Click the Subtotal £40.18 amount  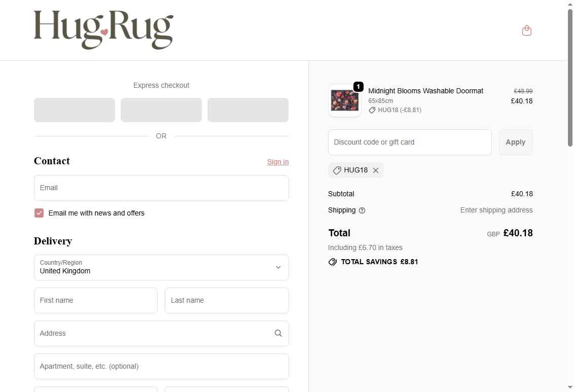point(522,194)
